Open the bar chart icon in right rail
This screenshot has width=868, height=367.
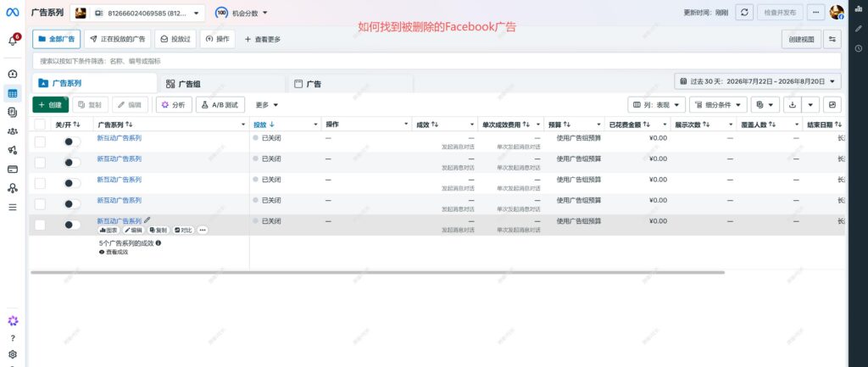859,9
